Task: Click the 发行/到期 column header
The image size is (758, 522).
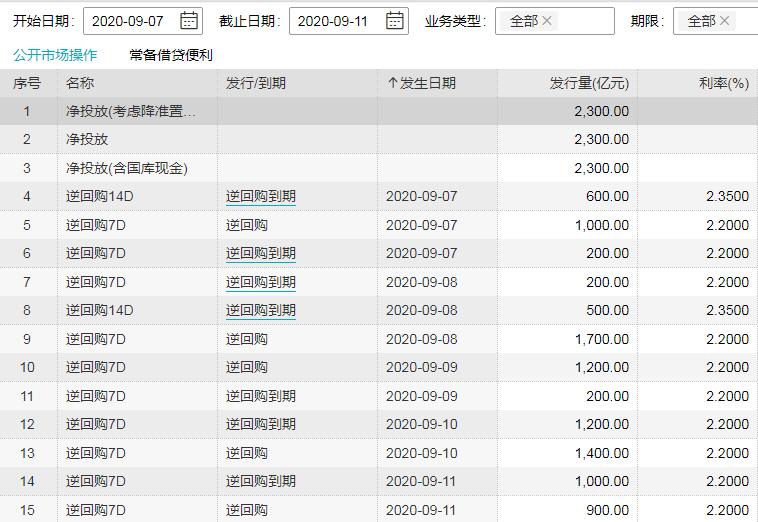Action: [256, 84]
